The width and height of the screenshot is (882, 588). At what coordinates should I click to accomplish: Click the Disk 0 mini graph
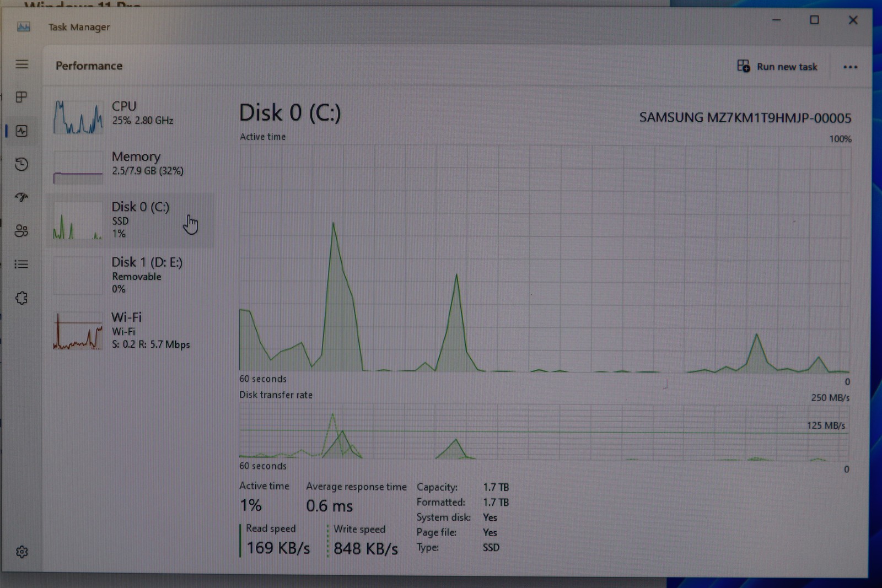[x=78, y=222]
